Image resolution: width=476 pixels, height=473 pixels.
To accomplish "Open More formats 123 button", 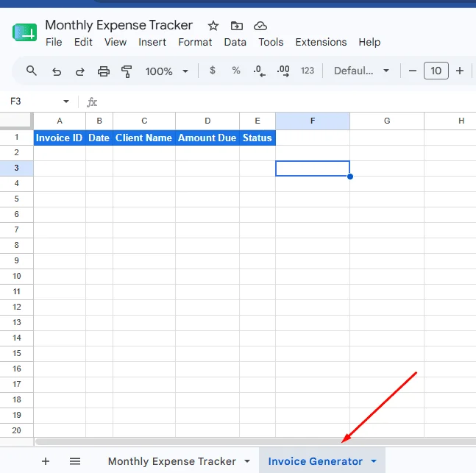I will point(308,71).
